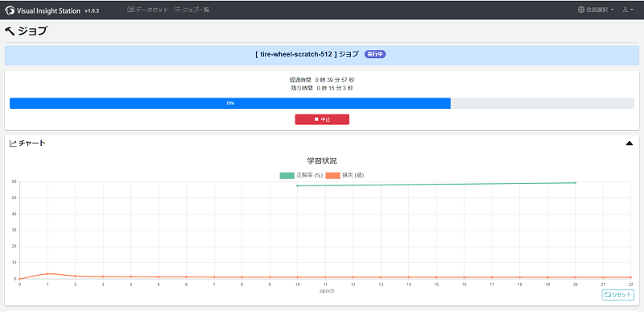Screen dimensions: 644x312
Task: Click the リセット button under the chart
Action: pyautogui.click(x=618, y=295)
